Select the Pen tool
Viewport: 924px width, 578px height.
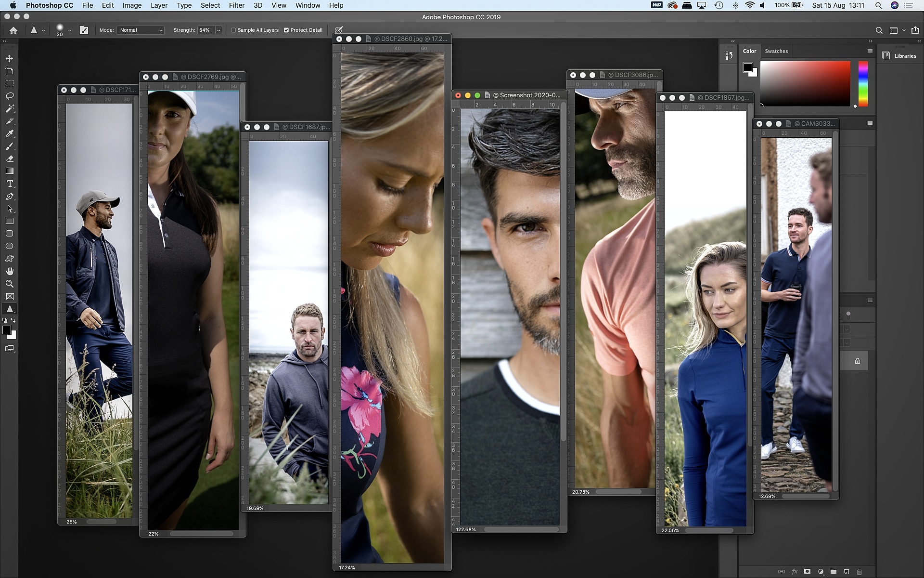(10, 196)
